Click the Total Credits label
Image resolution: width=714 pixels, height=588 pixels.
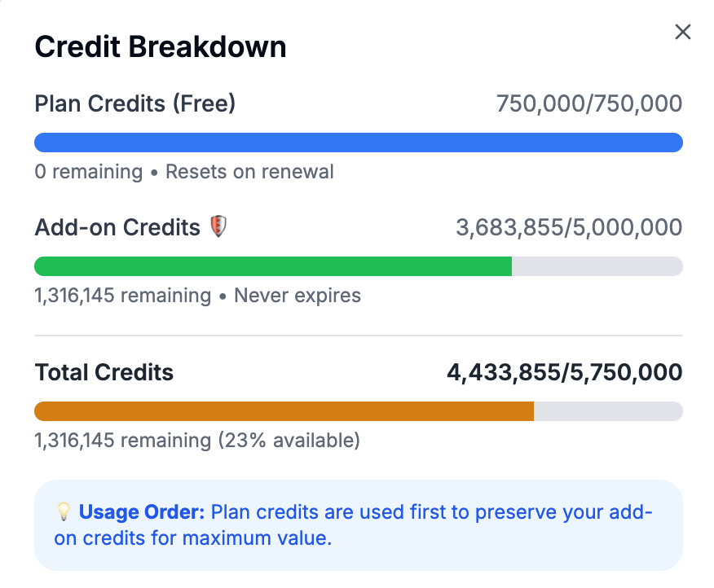point(104,373)
